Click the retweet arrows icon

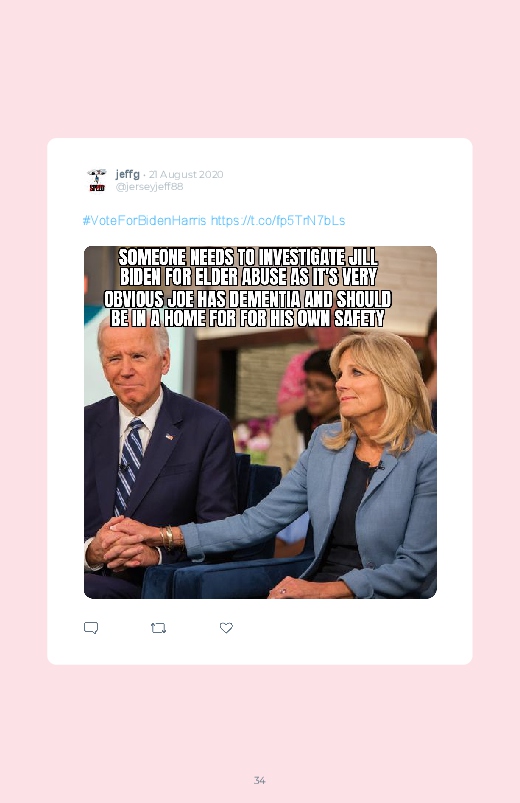(x=158, y=627)
